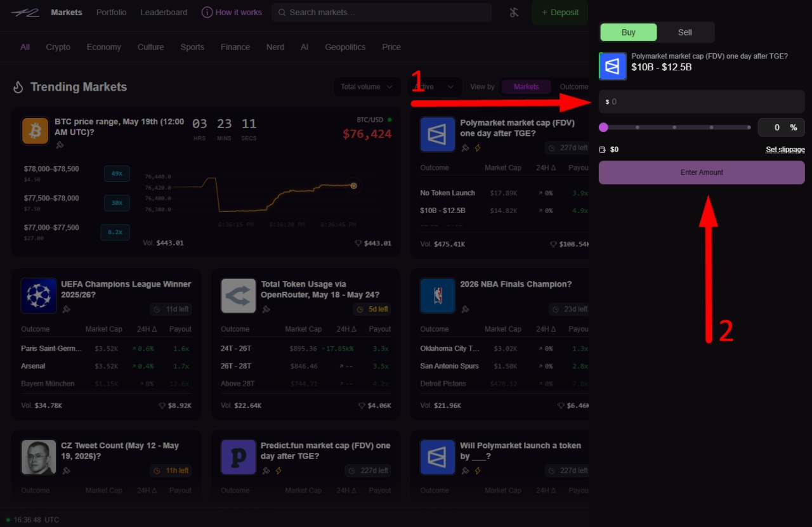812x527 pixels.
Task: Open the Polymarket logo in the order panel
Action: (613, 66)
